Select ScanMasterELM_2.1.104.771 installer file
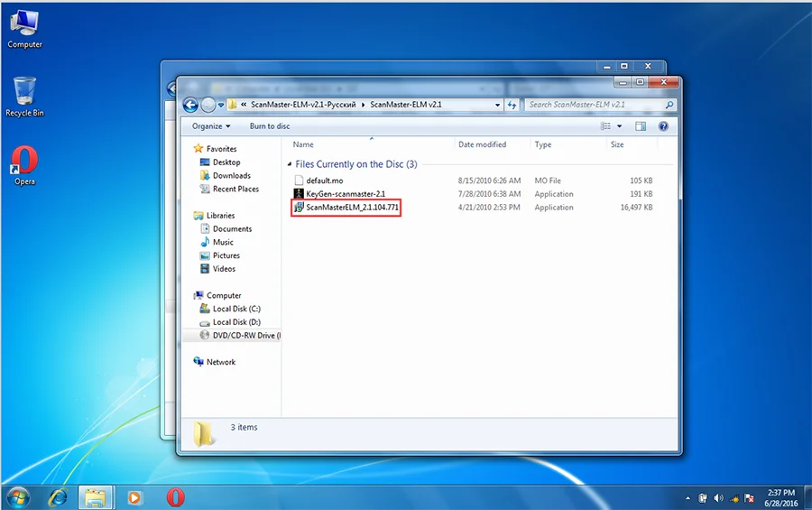Image resolution: width=812 pixels, height=510 pixels. pos(352,208)
